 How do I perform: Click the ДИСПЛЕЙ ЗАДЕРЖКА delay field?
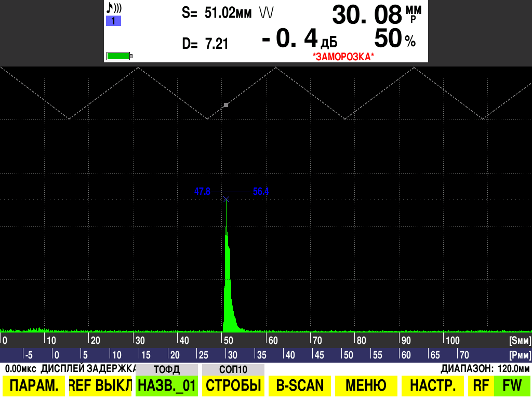(88, 369)
